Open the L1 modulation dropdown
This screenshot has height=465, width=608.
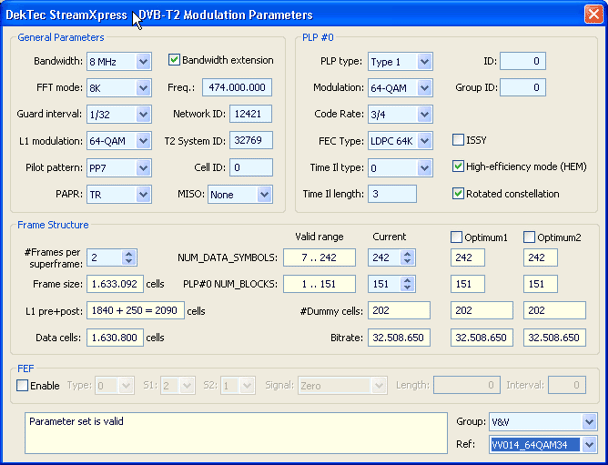click(119, 141)
